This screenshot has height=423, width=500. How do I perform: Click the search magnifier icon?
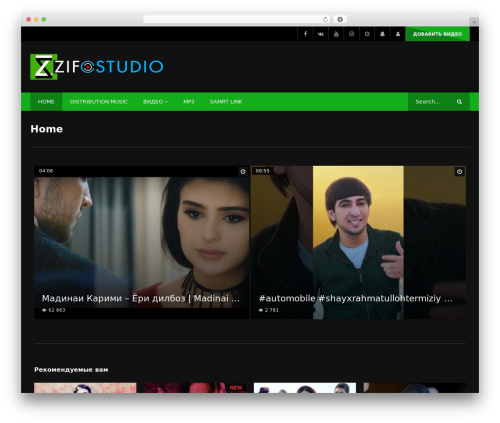459,102
